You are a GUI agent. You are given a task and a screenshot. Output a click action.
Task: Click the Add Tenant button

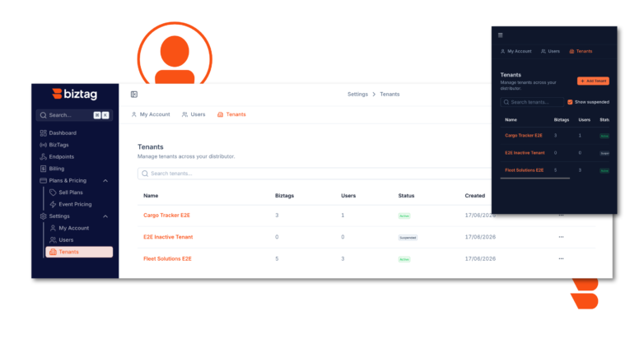593,81
